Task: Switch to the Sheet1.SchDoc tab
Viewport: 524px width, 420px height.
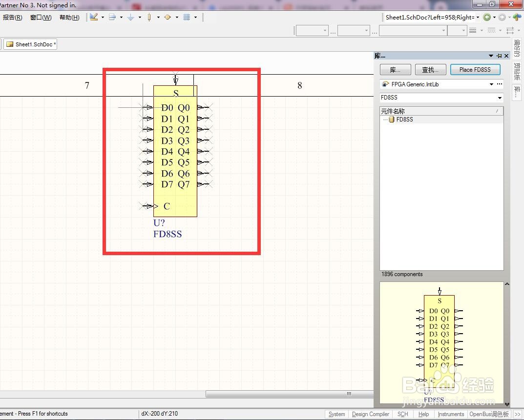Action: click(x=31, y=44)
